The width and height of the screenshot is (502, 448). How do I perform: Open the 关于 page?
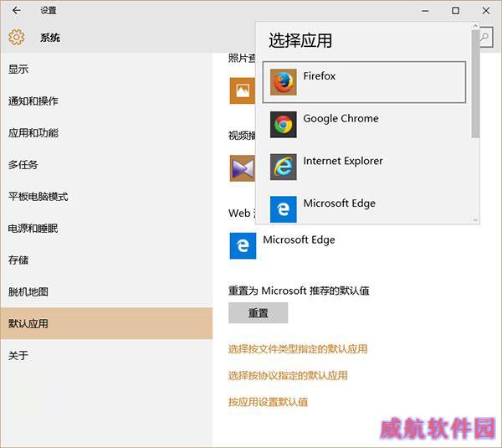[x=106, y=355]
